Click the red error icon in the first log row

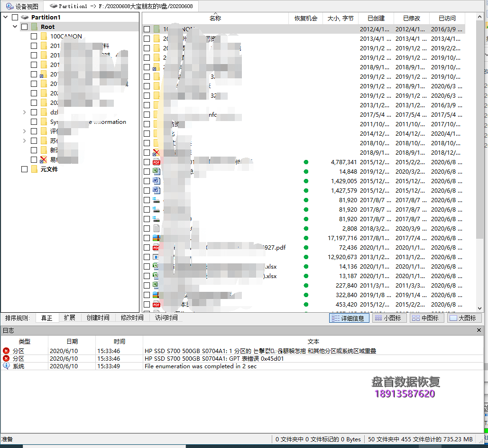pos(6,351)
